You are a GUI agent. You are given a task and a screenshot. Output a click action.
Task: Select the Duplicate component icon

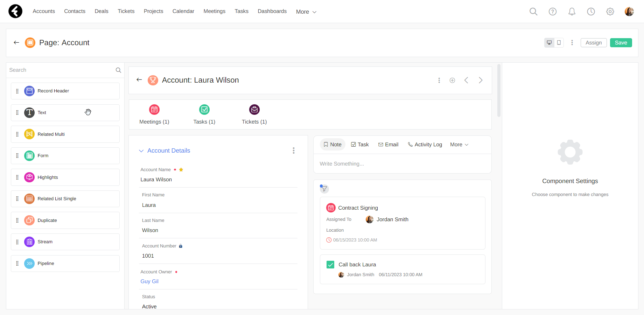tap(29, 220)
